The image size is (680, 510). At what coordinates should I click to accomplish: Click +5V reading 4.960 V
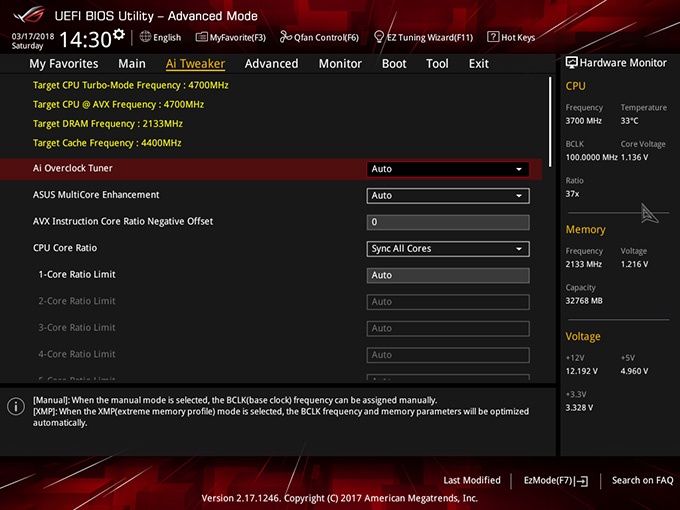click(x=634, y=371)
